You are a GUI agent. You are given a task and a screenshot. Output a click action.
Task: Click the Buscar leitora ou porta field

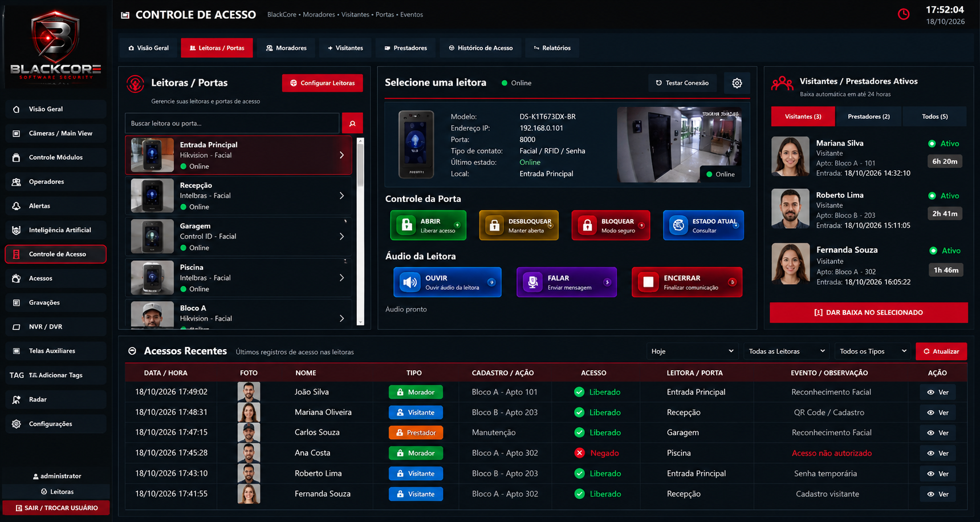pyautogui.click(x=232, y=123)
